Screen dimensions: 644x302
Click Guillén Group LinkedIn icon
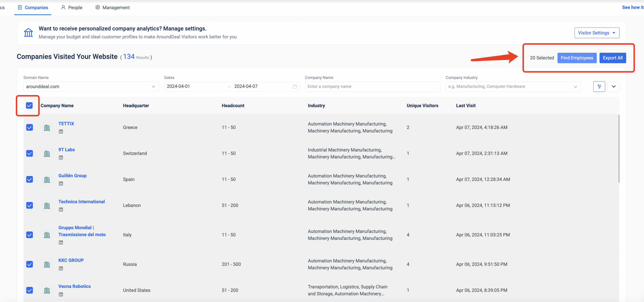[61, 184]
